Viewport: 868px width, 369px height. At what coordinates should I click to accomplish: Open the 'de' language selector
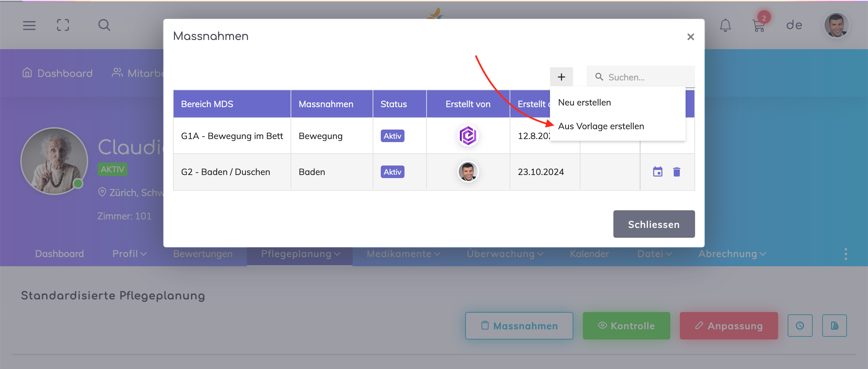pos(794,25)
